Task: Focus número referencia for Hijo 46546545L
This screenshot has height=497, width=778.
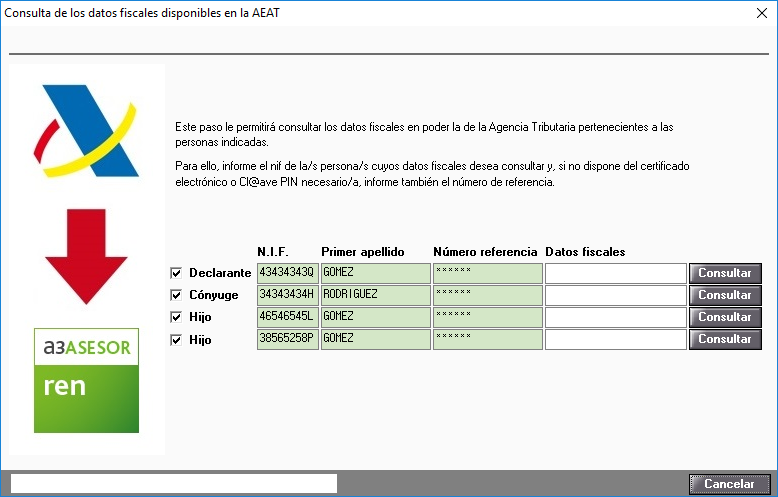Action: tap(488, 317)
